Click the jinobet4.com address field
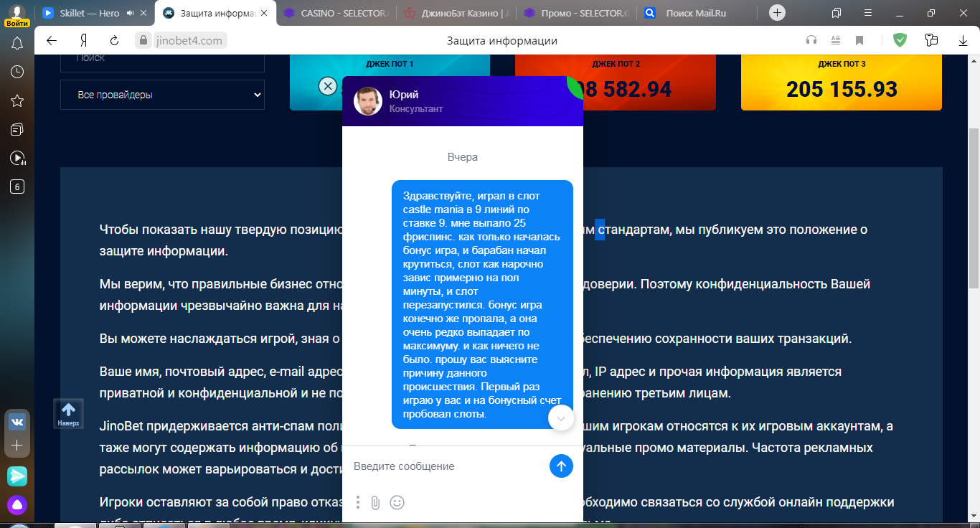 (x=189, y=41)
